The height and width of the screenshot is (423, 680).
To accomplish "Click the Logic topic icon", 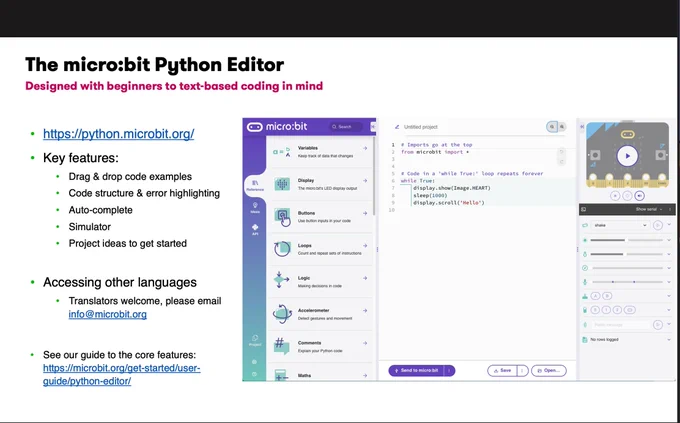I will coord(281,280).
